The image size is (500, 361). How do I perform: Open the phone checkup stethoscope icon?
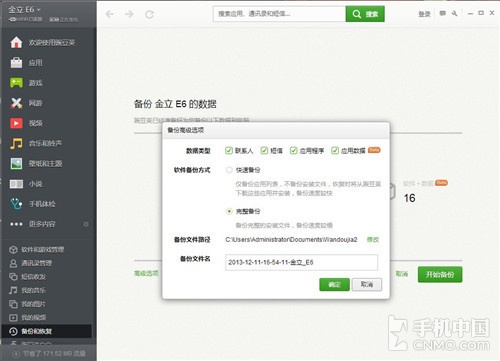pyautogui.click(x=16, y=203)
